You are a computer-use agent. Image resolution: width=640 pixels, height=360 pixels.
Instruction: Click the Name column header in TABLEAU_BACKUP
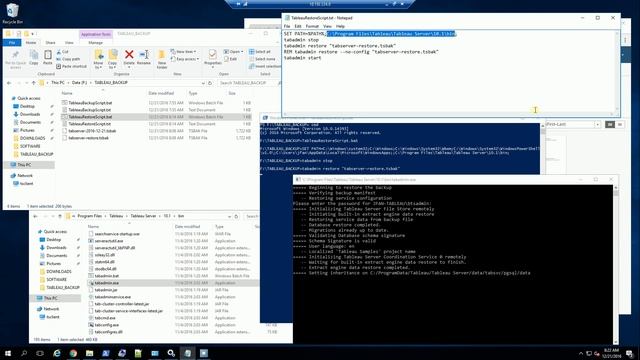pos(67,93)
